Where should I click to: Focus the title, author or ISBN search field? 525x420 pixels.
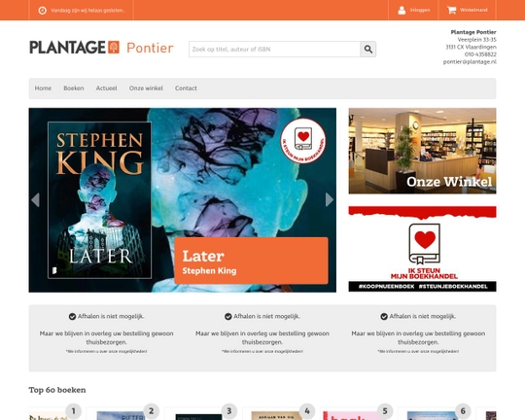(x=274, y=50)
